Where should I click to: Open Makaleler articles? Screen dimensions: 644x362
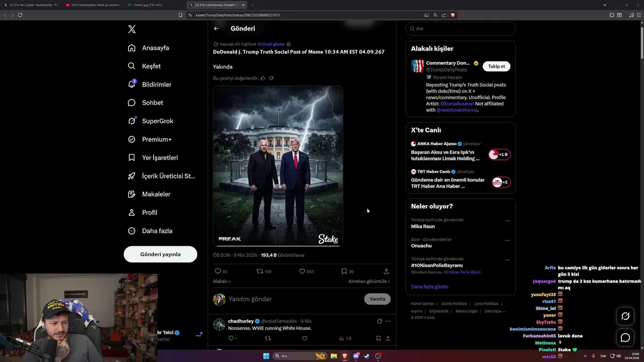(x=149, y=194)
